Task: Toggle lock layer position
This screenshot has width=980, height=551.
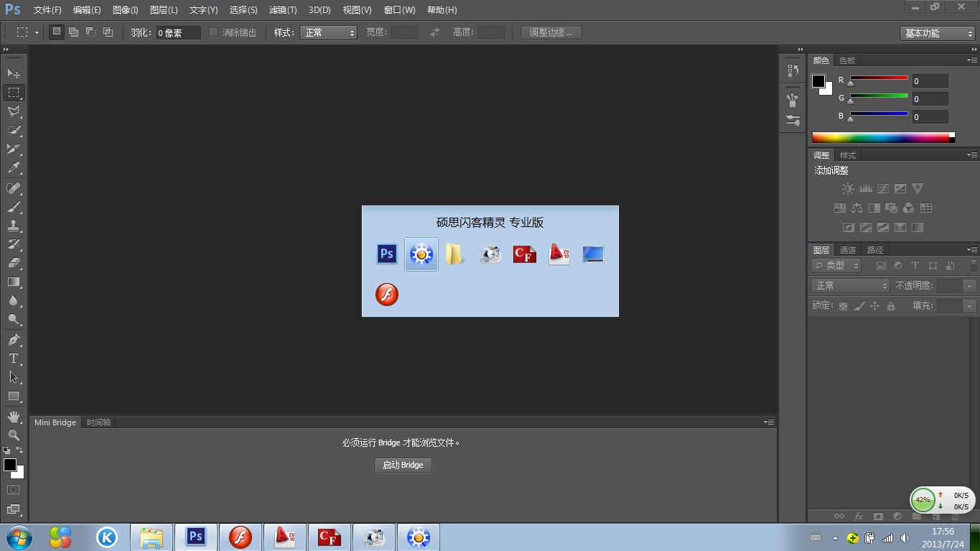Action: (x=874, y=306)
